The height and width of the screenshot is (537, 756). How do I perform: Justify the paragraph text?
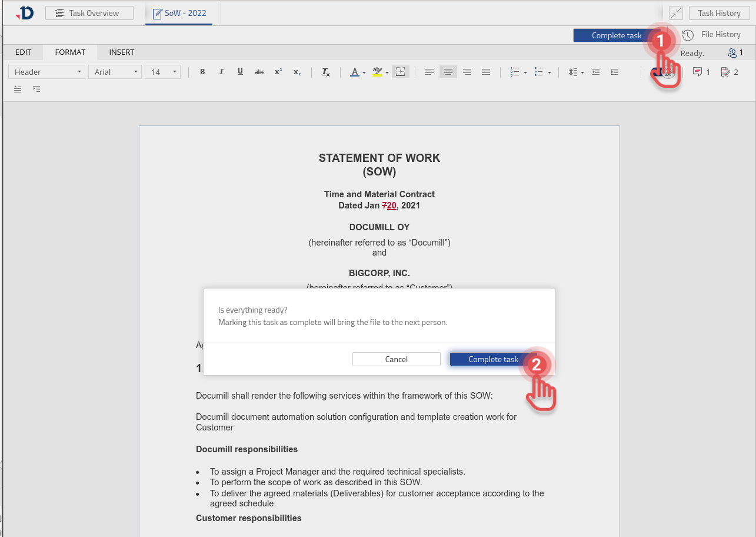486,72
